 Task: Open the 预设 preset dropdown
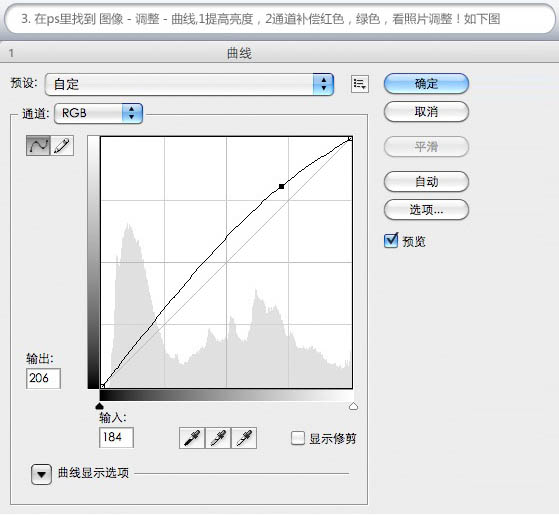[189, 84]
